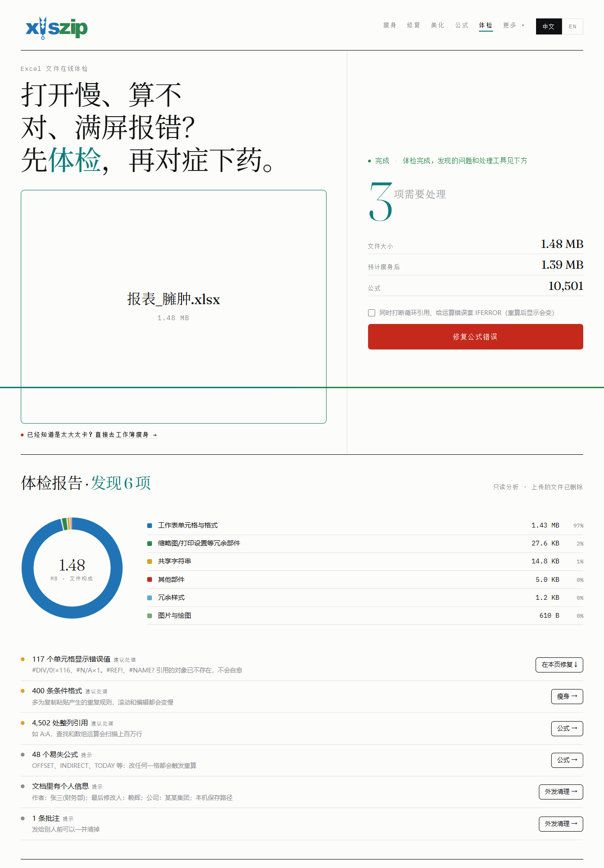
Task: Click yellow swatch for 共享字符串
Action: 150,562
